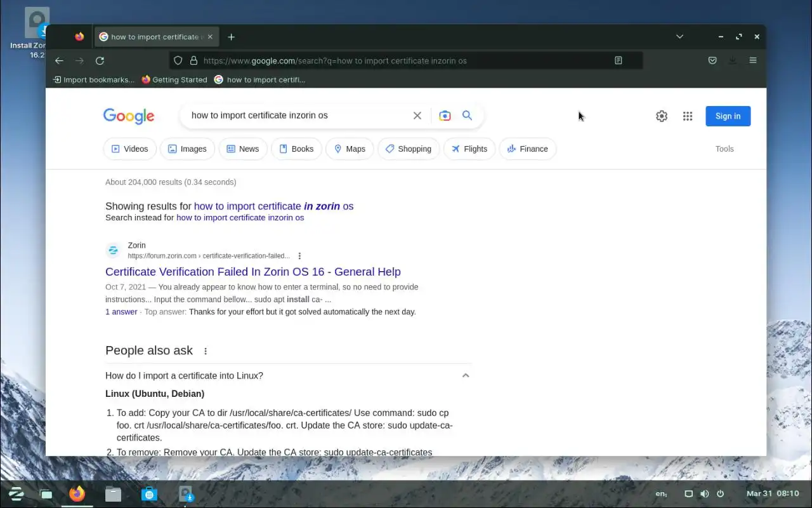Viewport: 812px width, 508px height.
Task: Click the blue search magnifier icon
Action: [x=467, y=116]
